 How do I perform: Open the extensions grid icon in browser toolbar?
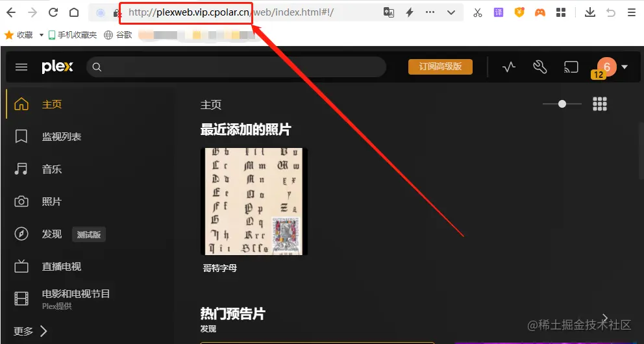coord(561,12)
